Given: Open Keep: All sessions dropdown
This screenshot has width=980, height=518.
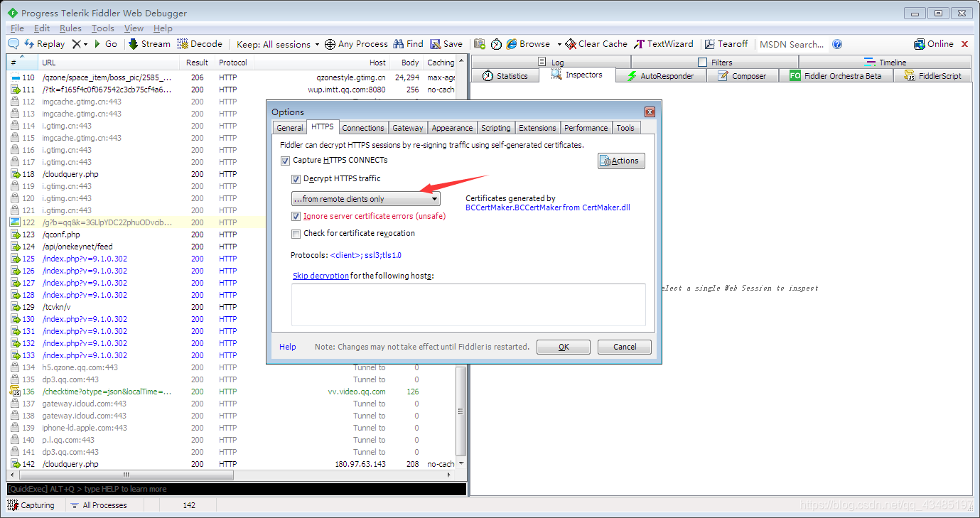Looking at the screenshot, I should (x=278, y=44).
